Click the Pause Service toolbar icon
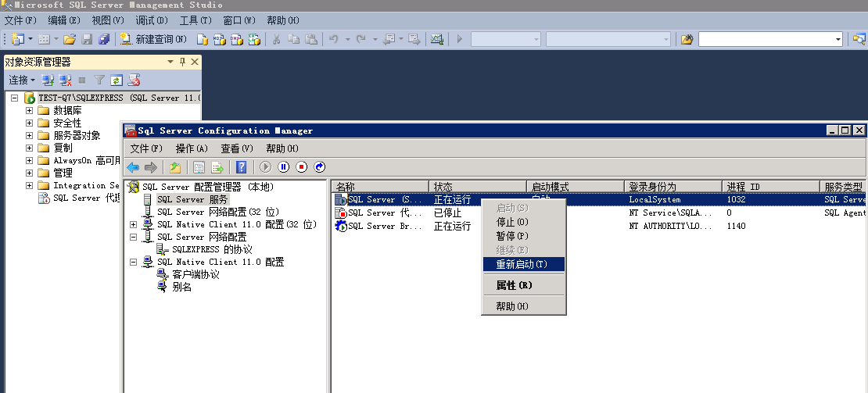Viewport: 868px width, 393px height. point(283,167)
